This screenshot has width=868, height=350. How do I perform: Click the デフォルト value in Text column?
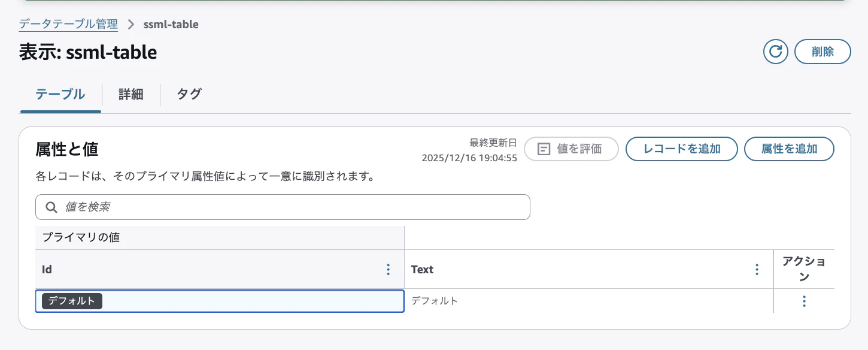point(435,301)
